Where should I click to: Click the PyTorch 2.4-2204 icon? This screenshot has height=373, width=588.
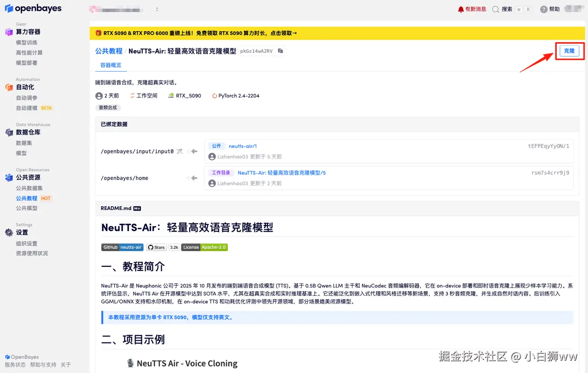point(215,96)
